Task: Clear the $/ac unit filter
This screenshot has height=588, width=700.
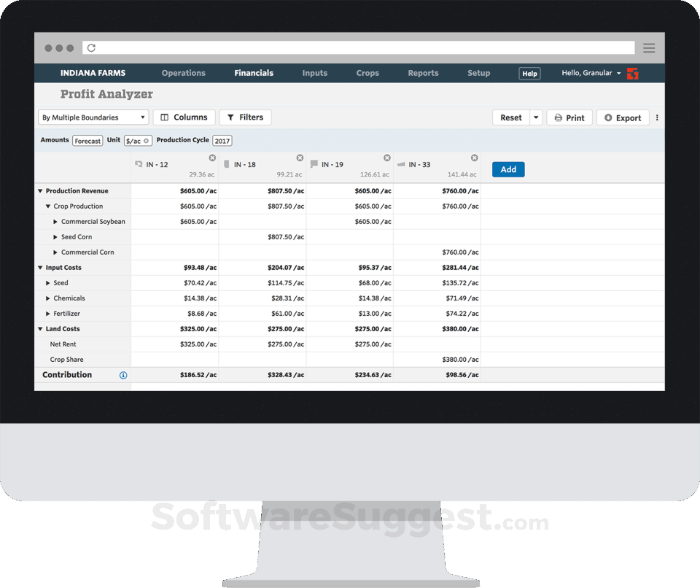Action: click(x=146, y=141)
